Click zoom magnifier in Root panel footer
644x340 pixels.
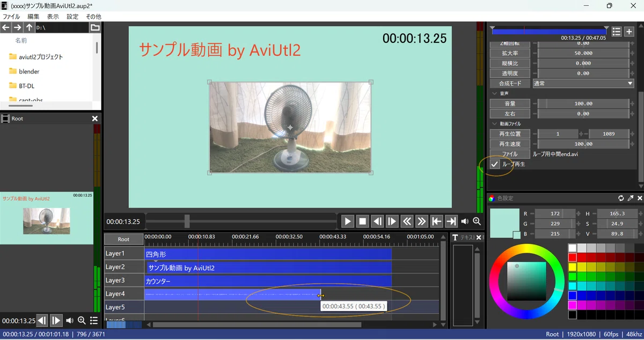[82, 321]
